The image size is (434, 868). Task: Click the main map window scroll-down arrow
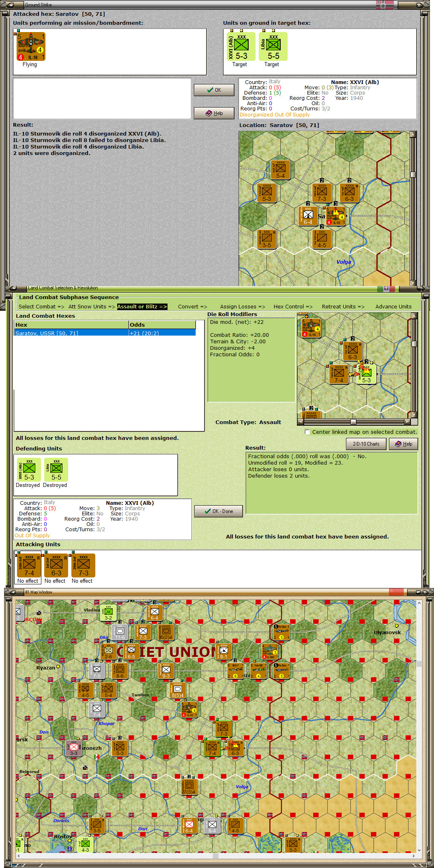(419, 850)
